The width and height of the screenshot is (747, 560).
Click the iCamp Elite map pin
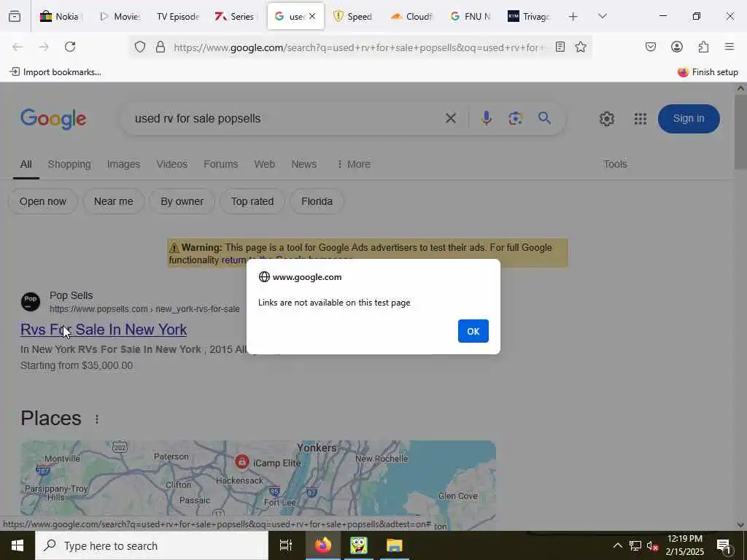[242, 462]
